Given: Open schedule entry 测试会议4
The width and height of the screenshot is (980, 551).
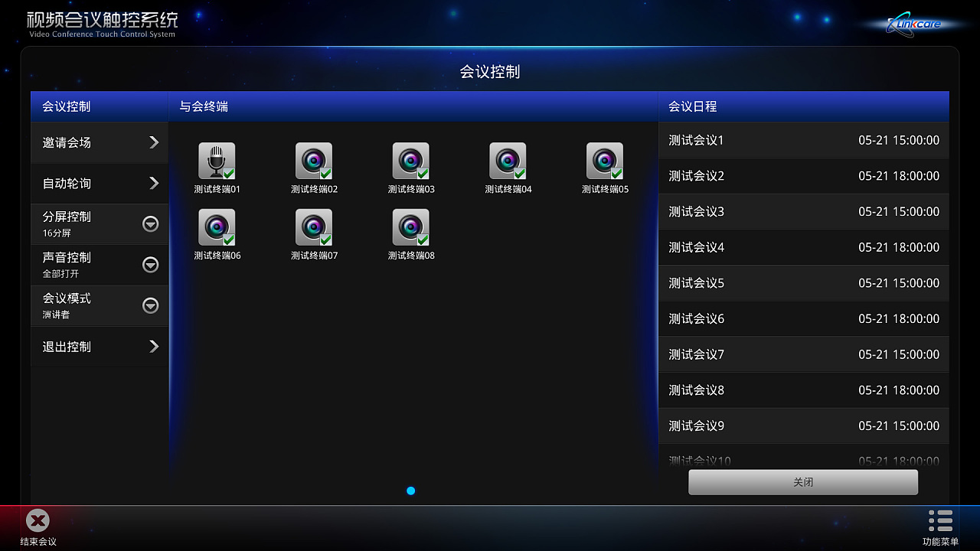Looking at the screenshot, I should (x=804, y=247).
